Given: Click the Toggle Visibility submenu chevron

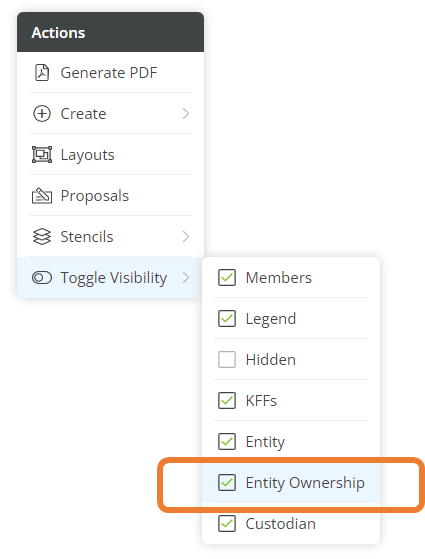Looking at the screenshot, I should pos(186,277).
